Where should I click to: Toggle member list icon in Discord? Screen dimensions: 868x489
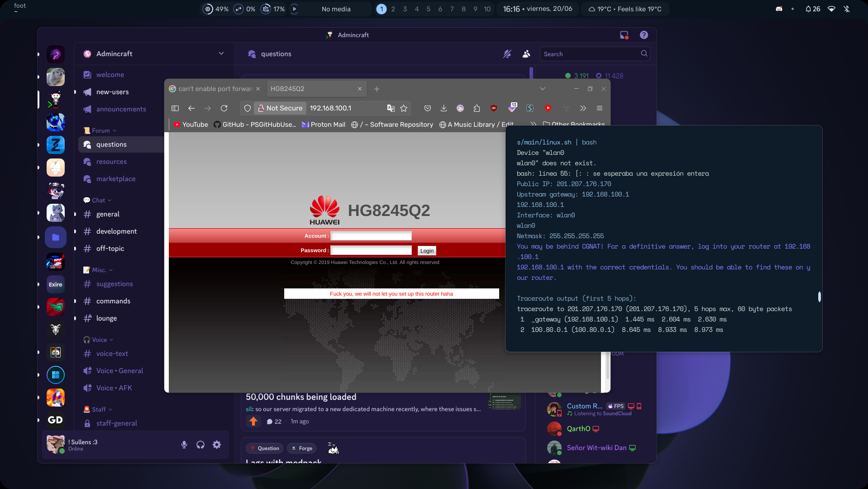526,54
